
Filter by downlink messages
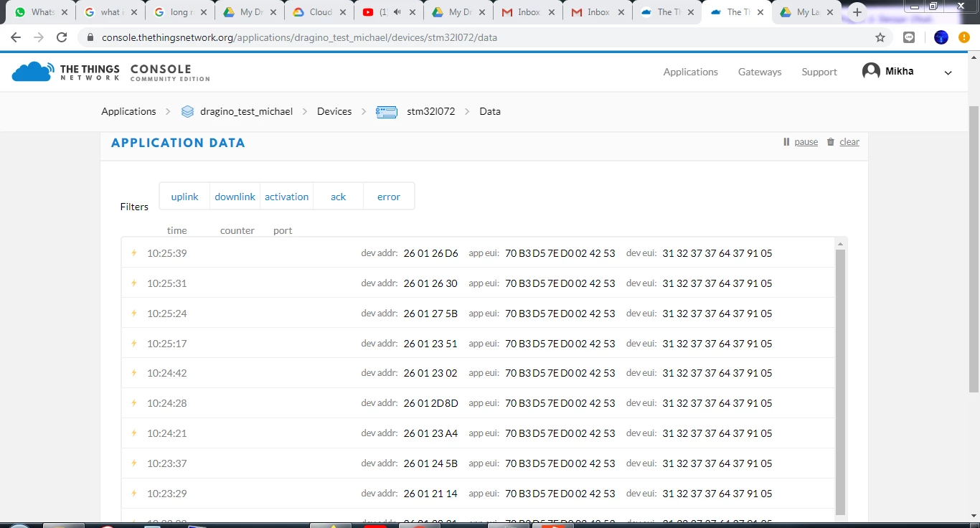pos(235,197)
